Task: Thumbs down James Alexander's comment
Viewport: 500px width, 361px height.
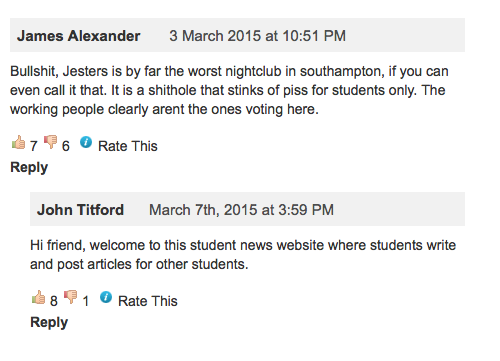Action: pyautogui.click(x=51, y=142)
